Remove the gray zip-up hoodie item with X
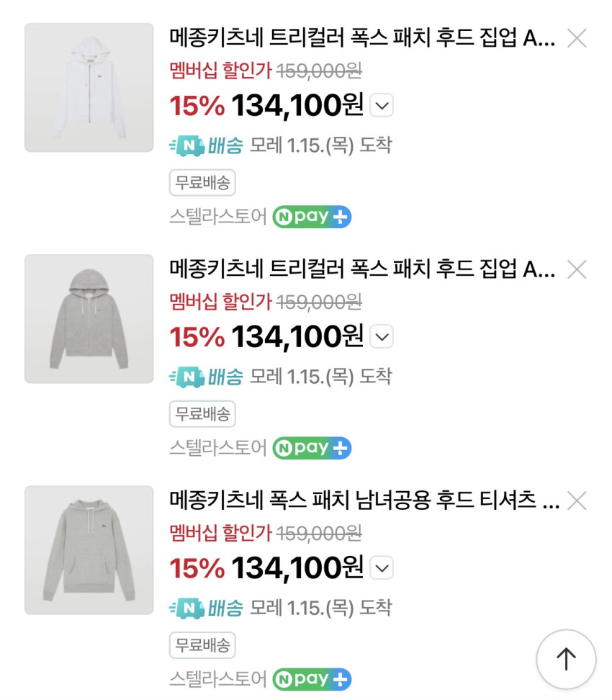The height and width of the screenshot is (700, 612). tap(577, 269)
